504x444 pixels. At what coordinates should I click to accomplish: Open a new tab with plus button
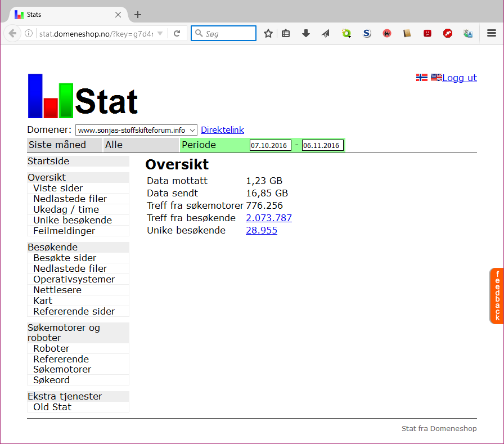point(138,15)
